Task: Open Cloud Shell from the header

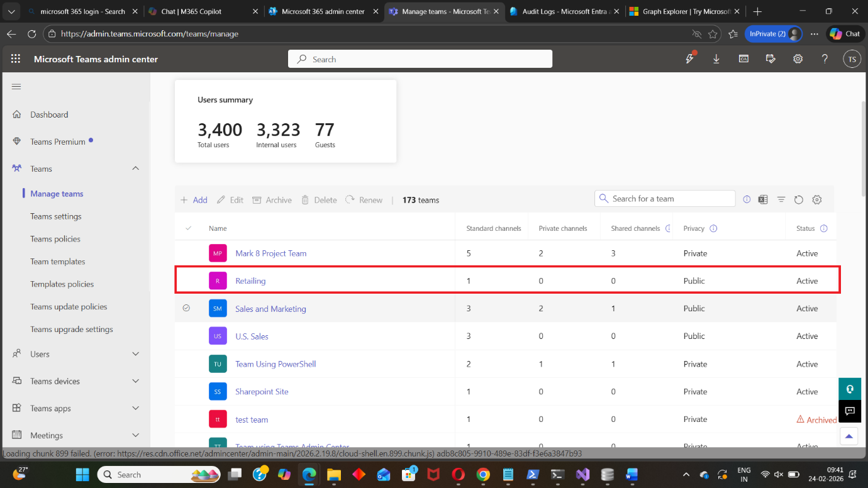Action: point(743,59)
